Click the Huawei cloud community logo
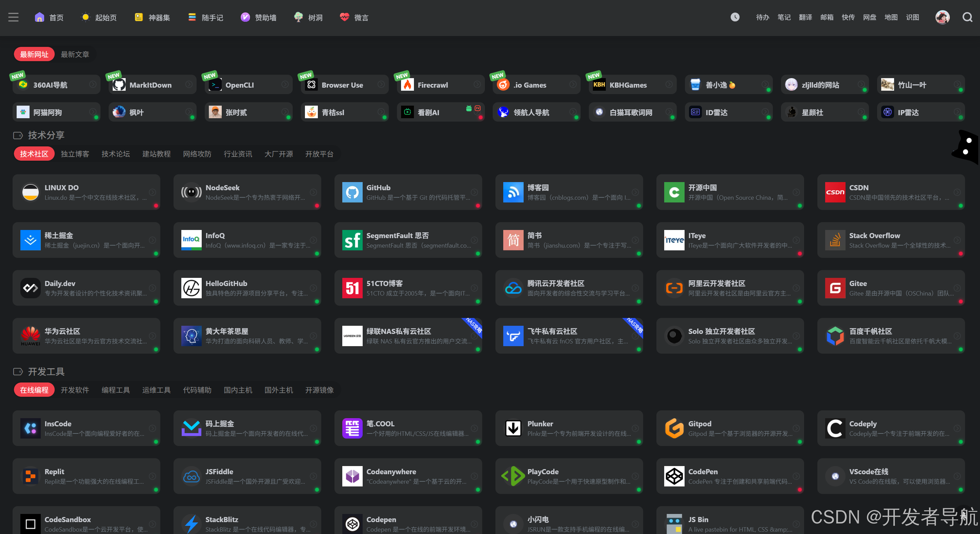 [x=31, y=336]
